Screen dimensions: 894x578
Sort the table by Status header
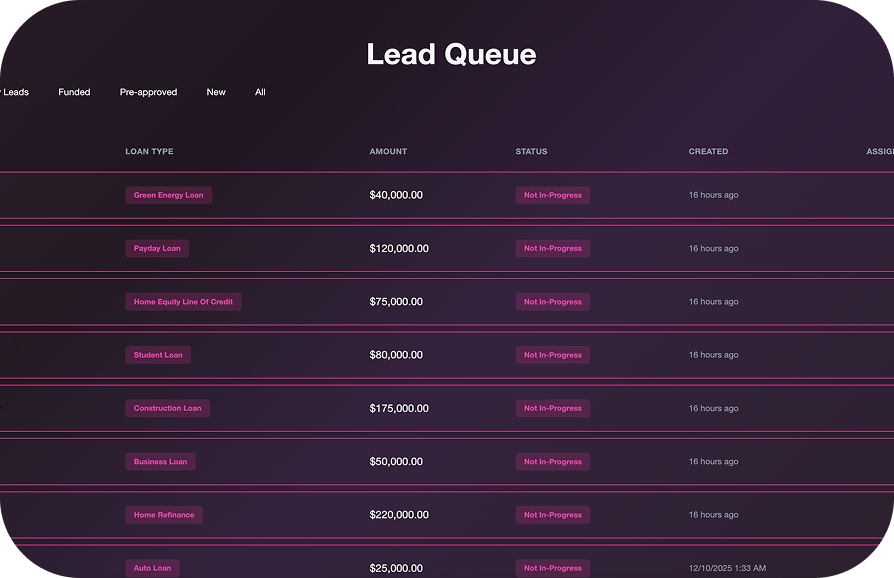531,152
